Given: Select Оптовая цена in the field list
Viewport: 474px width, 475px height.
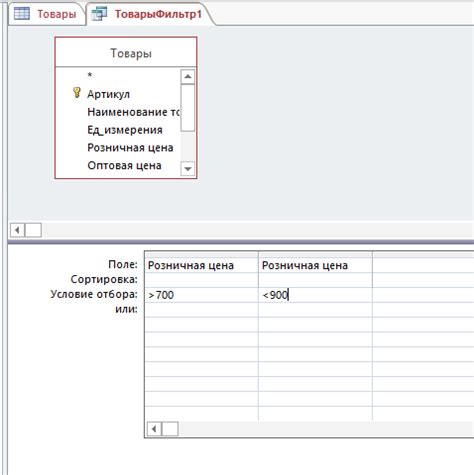Looking at the screenshot, I should (x=124, y=165).
